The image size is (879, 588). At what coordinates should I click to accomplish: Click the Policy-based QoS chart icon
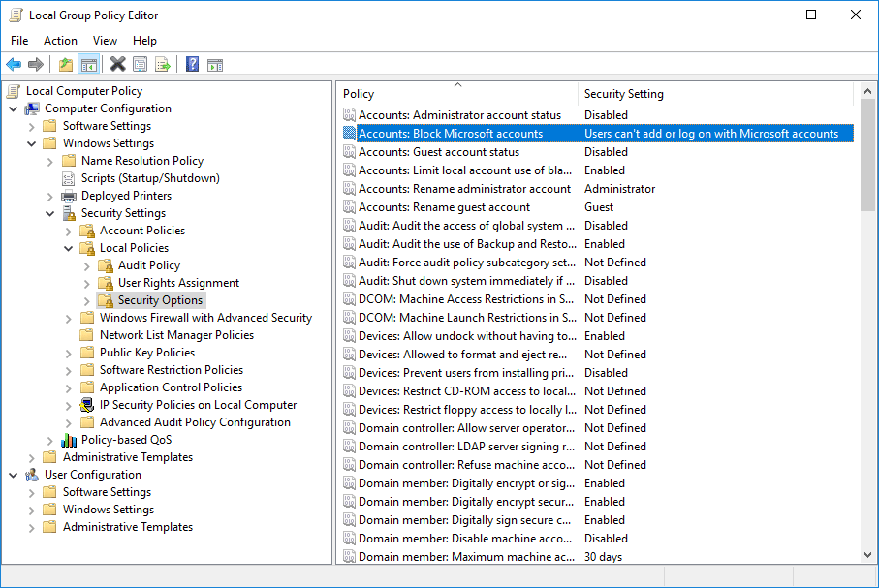(x=69, y=440)
